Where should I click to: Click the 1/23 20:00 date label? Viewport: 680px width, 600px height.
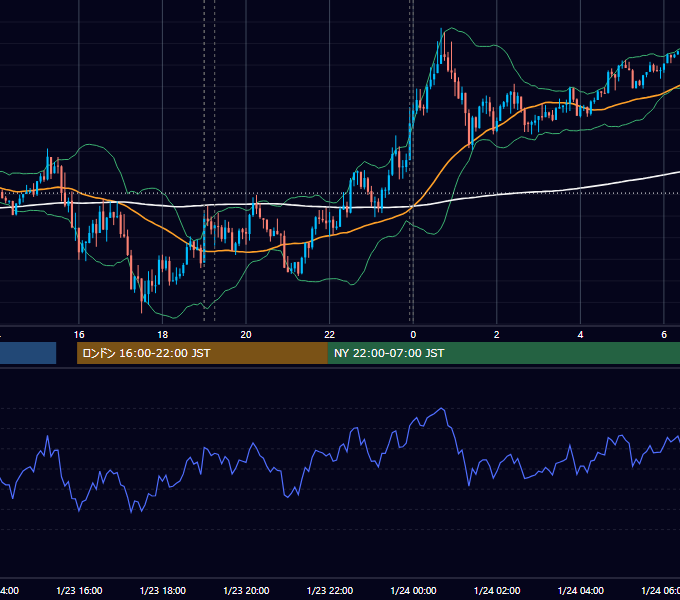(x=246, y=590)
